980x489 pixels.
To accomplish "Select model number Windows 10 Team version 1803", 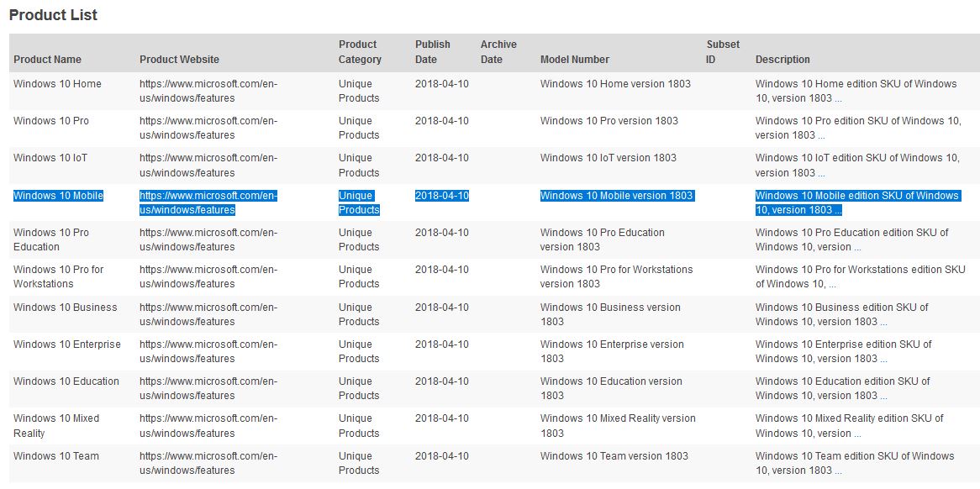I will (614, 456).
